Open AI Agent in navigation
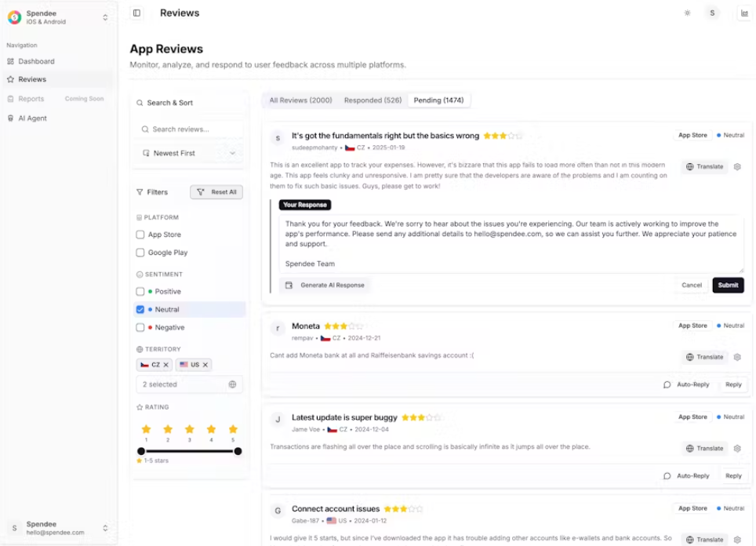The image size is (756, 546). [32, 118]
